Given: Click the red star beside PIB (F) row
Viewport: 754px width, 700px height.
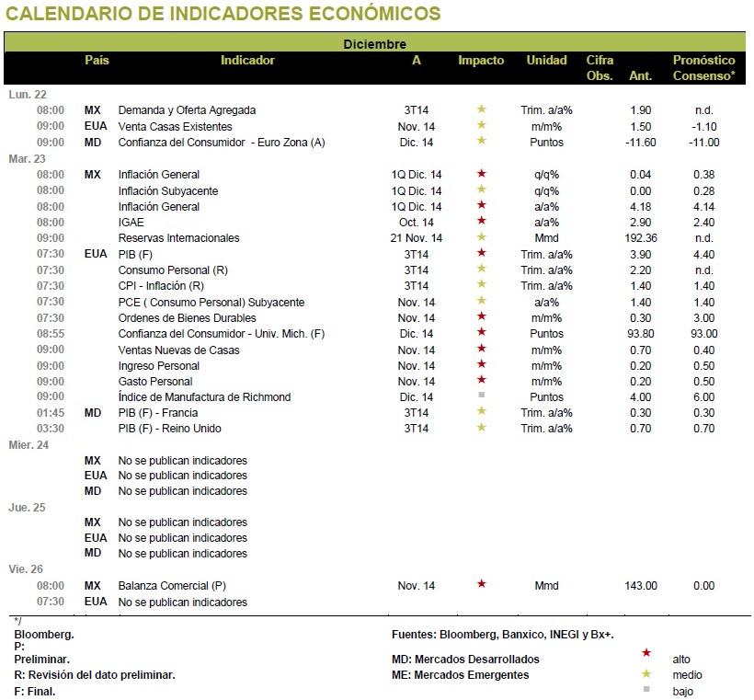Looking at the screenshot, I should pyautogui.click(x=481, y=253).
